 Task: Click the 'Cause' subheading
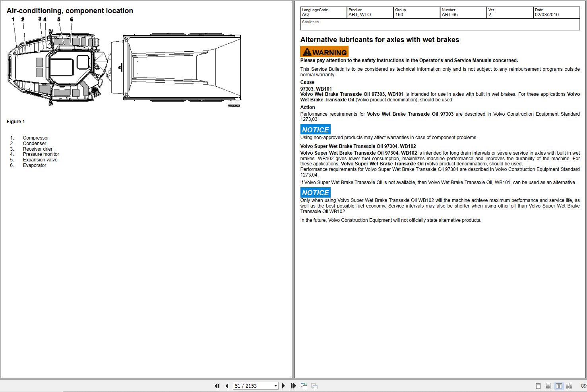(307, 82)
